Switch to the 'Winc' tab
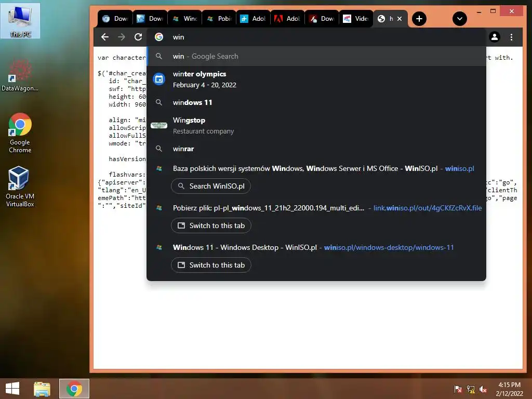The width and height of the screenshot is (532, 399). (184, 19)
